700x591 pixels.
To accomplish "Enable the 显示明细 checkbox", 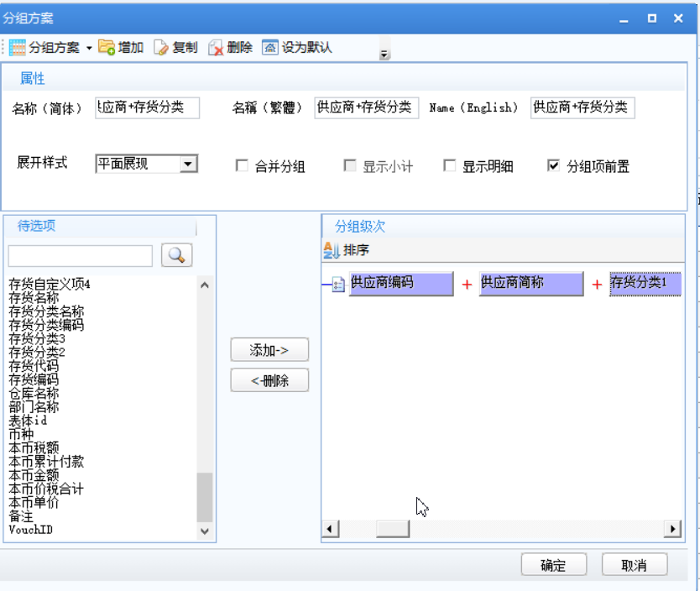I will [450, 165].
